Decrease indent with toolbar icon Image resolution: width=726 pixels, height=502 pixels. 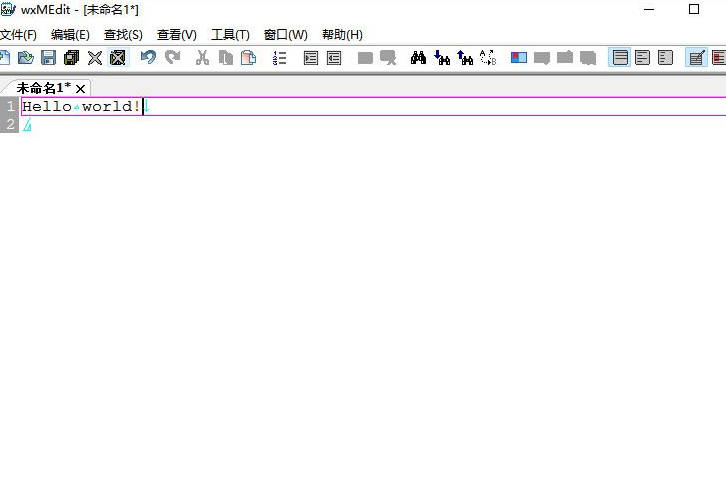click(334, 58)
